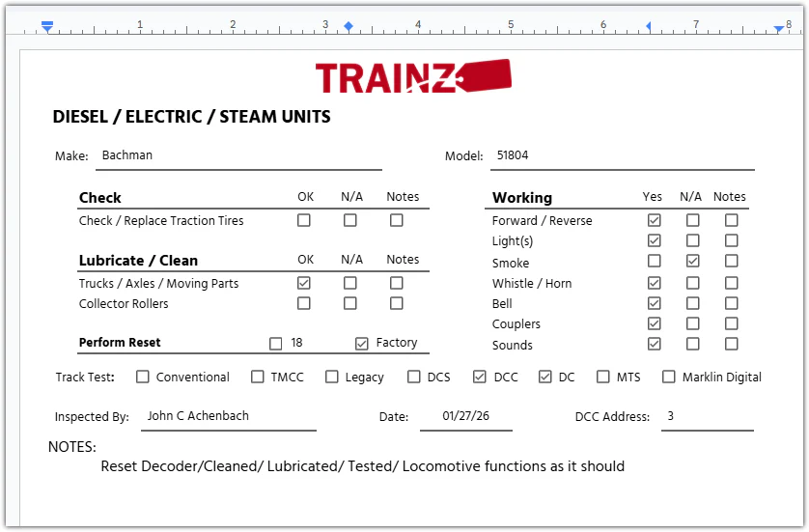Uncheck the Factory reset checkbox
Screen dimensions: 809x532
coord(362,343)
